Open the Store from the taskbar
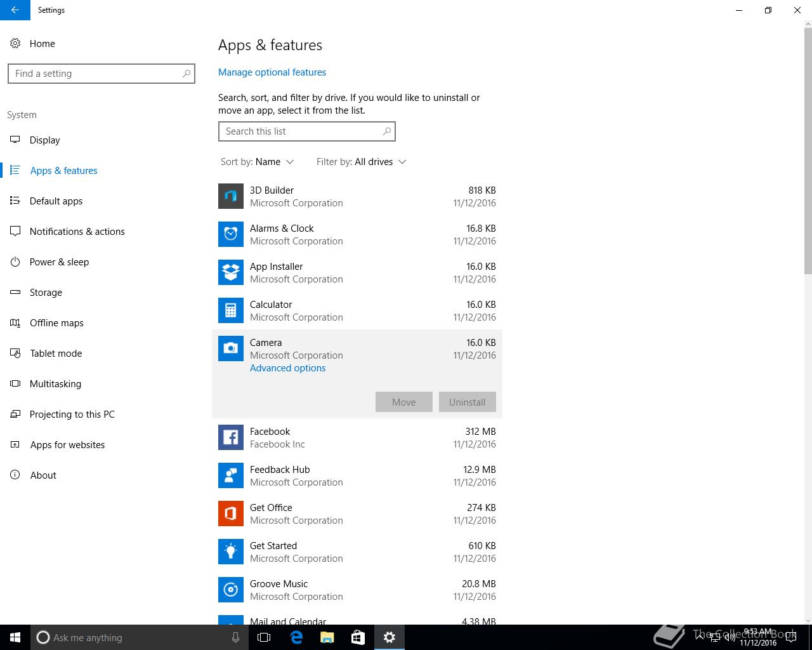 pos(358,637)
